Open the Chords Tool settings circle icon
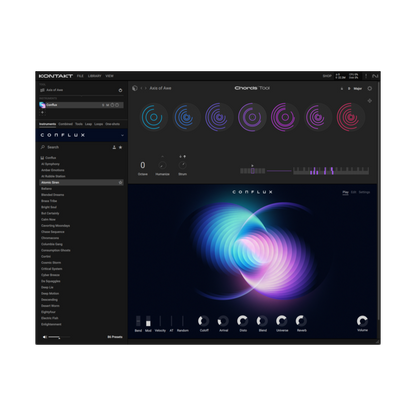The width and height of the screenshot is (416, 416). (x=370, y=88)
